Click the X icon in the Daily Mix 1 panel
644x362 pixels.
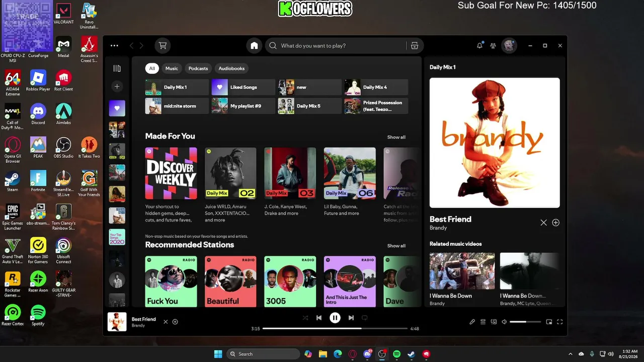543,223
